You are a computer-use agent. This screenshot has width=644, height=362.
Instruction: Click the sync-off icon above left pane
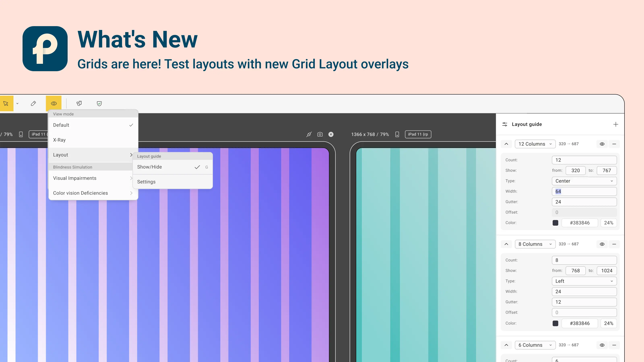[309, 134]
